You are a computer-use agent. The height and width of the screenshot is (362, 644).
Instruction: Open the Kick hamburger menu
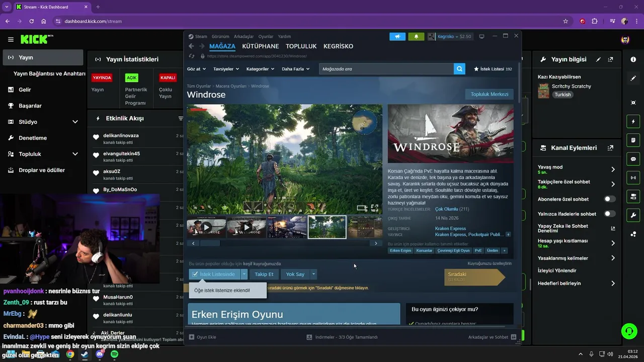[x=11, y=39]
